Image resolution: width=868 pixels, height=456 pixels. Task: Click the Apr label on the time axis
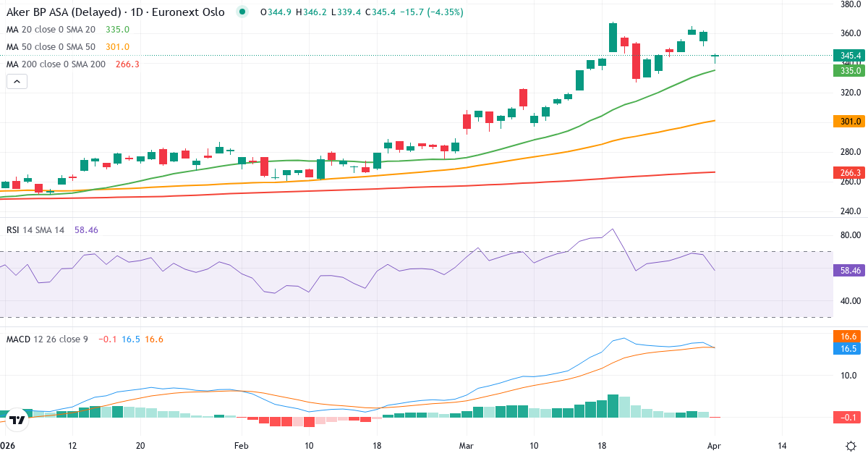(x=715, y=447)
